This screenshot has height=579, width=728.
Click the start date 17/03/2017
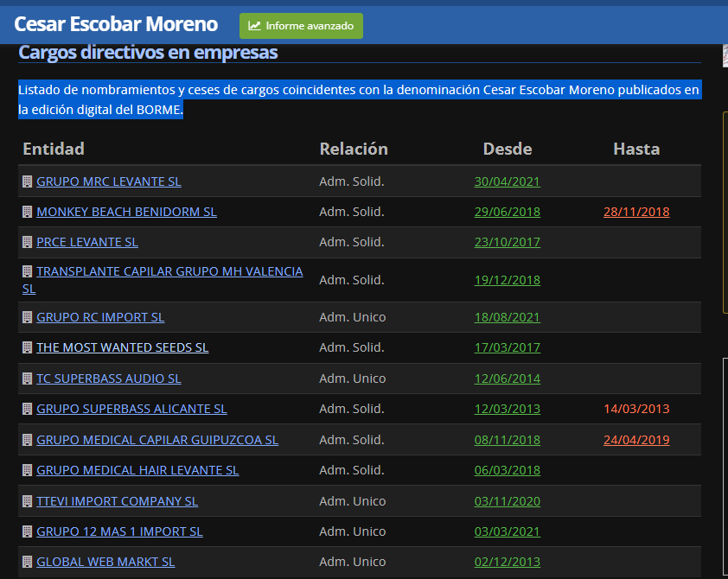pyautogui.click(x=507, y=347)
